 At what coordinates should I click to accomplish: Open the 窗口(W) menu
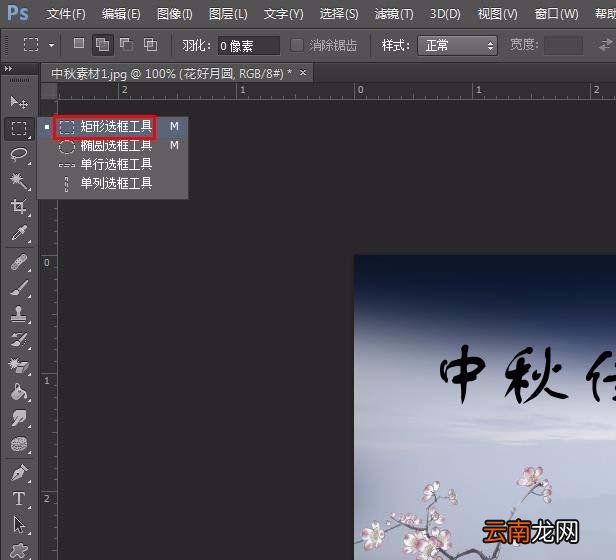point(556,14)
